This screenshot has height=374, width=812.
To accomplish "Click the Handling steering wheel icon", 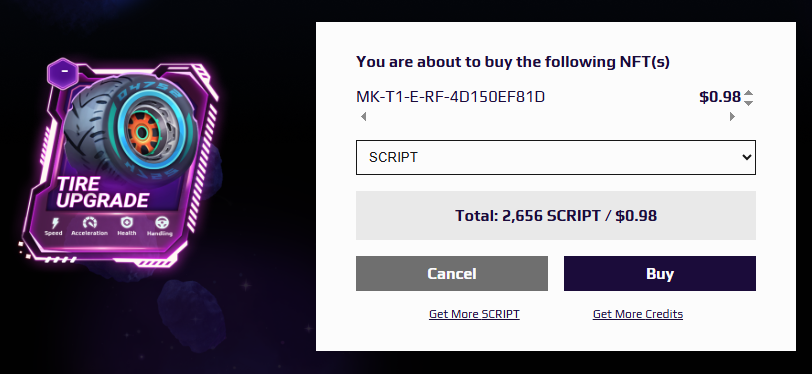I will tap(162, 223).
